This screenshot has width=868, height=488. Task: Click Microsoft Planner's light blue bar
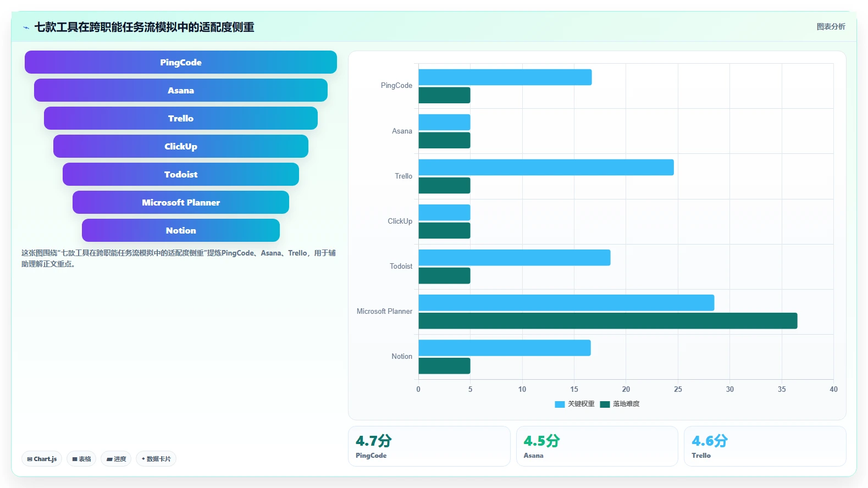click(566, 302)
